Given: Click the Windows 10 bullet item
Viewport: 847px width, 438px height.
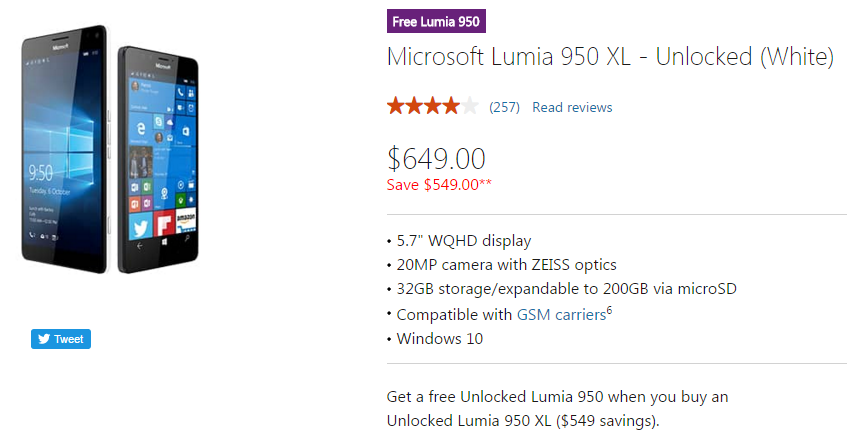Looking at the screenshot, I should [x=439, y=338].
